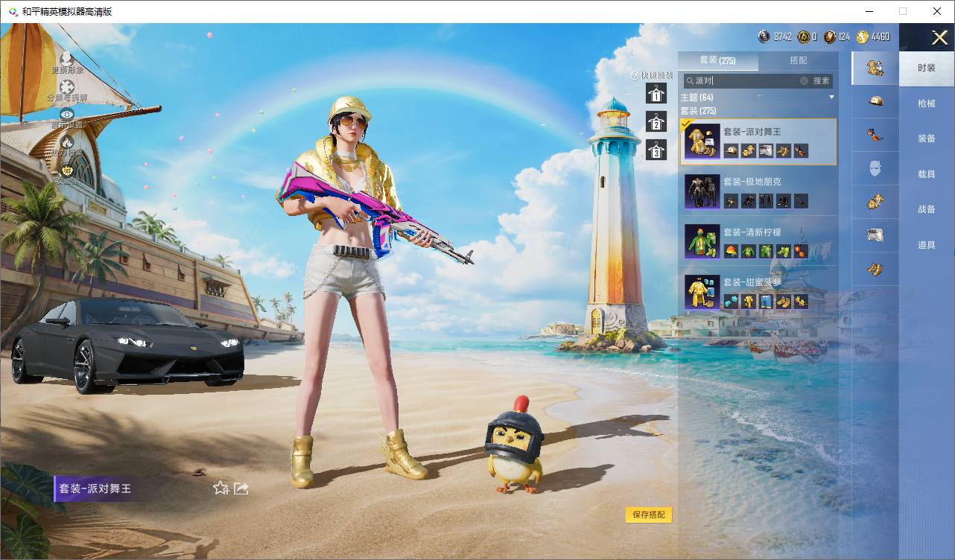Click the gold cap piece in 派对舞王 set
Screen dimensions: 955x560
(x=731, y=151)
